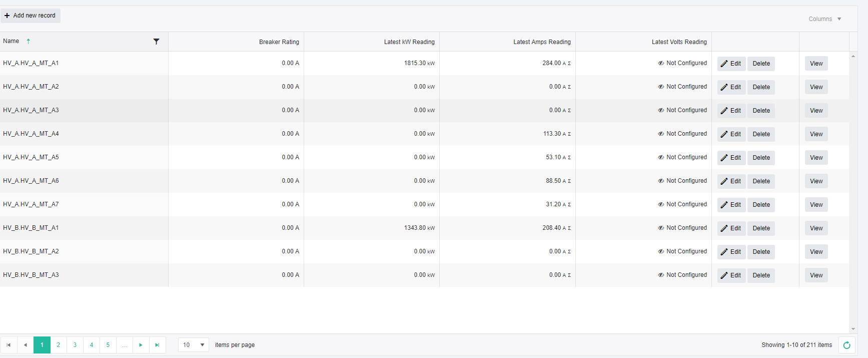Click the Name sort ascending arrow
The width and height of the screenshot is (868, 358).
(29, 42)
